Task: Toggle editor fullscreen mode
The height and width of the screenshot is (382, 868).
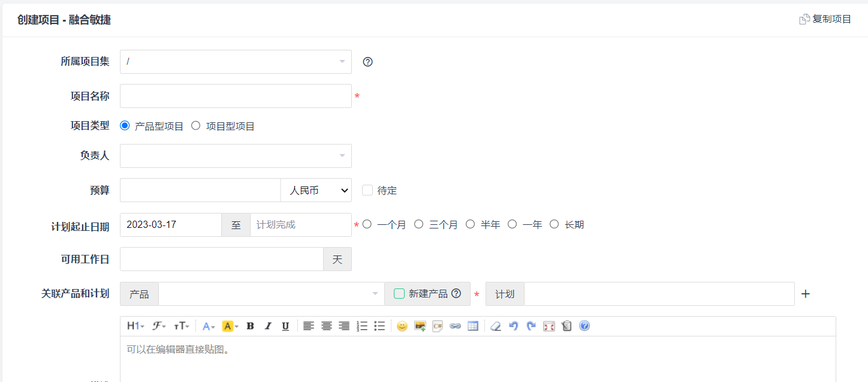Action: click(x=548, y=326)
